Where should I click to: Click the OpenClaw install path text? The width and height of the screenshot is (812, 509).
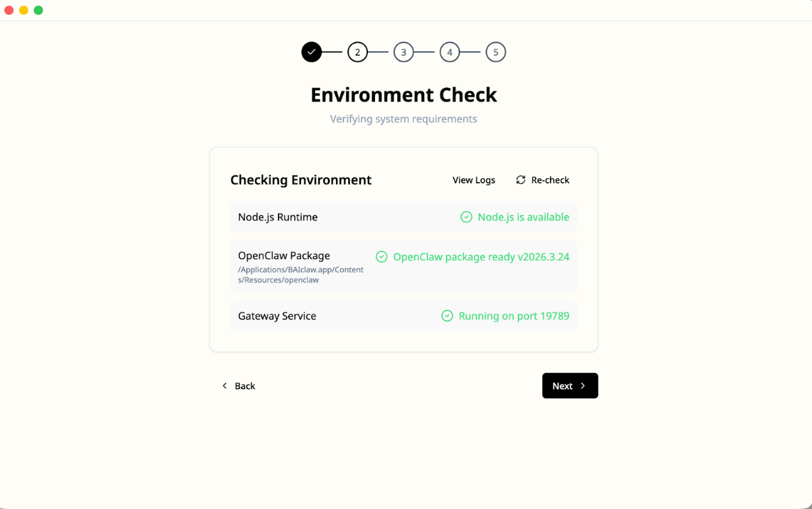click(300, 275)
